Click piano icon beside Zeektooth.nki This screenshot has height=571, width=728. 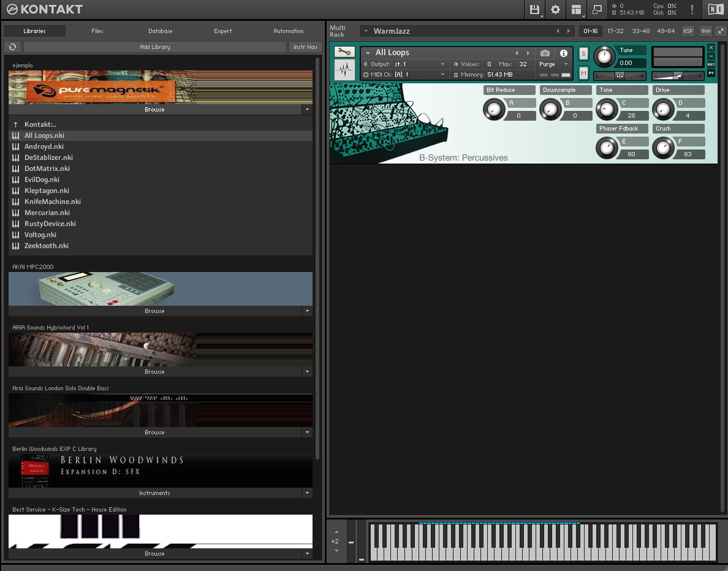click(15, 246)
